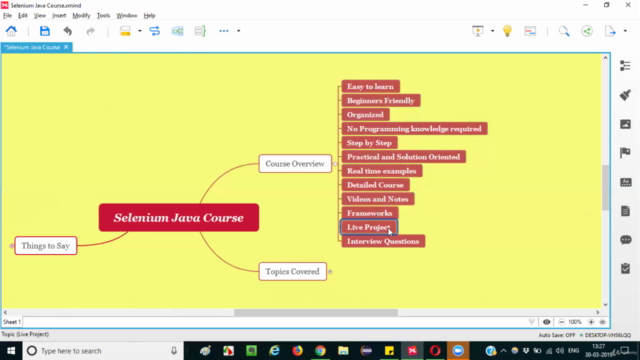Open the Image panel in sidebar
The height and width of the screenshot is (360, 640).
click(x=625, y=124)
